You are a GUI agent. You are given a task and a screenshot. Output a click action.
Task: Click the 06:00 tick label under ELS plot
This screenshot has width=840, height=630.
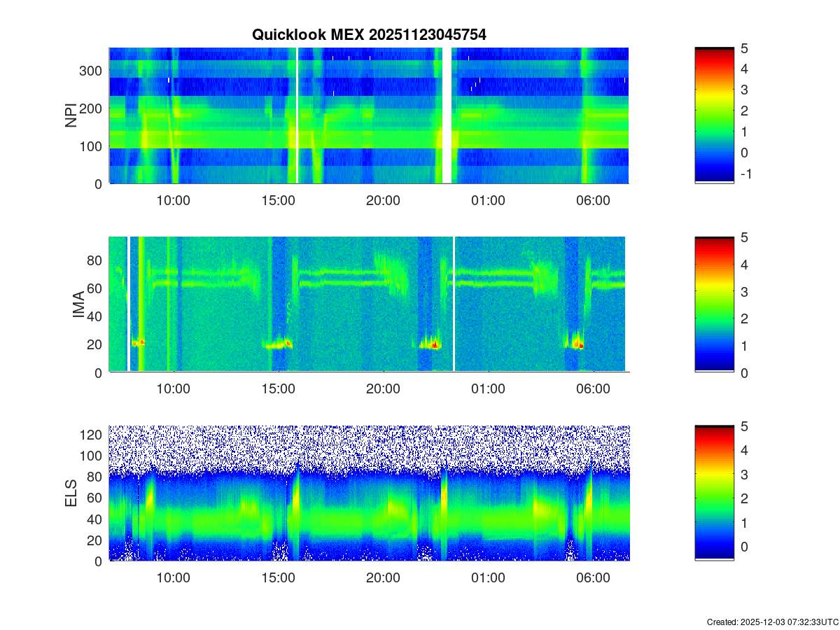coord(593,578)
